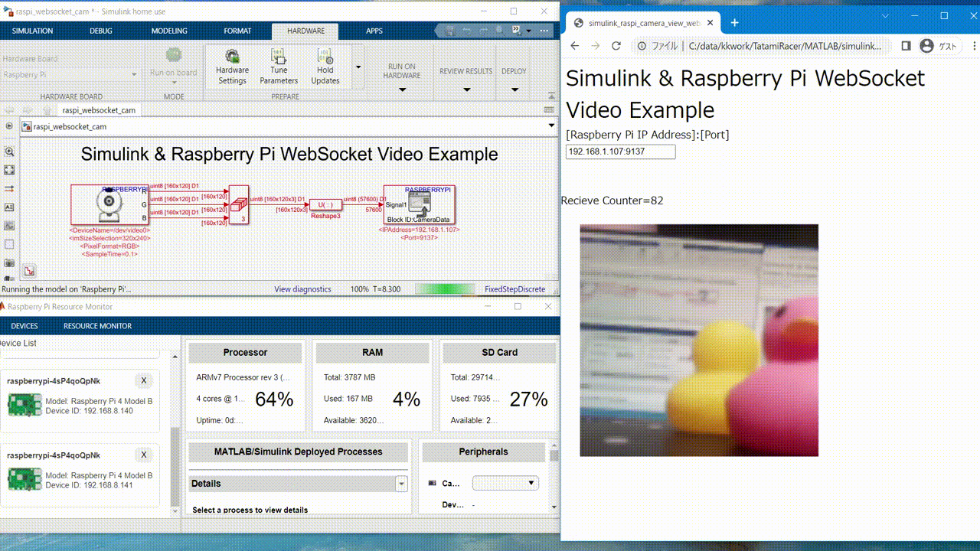Expand the Review Results section

[x=467, y=90]
